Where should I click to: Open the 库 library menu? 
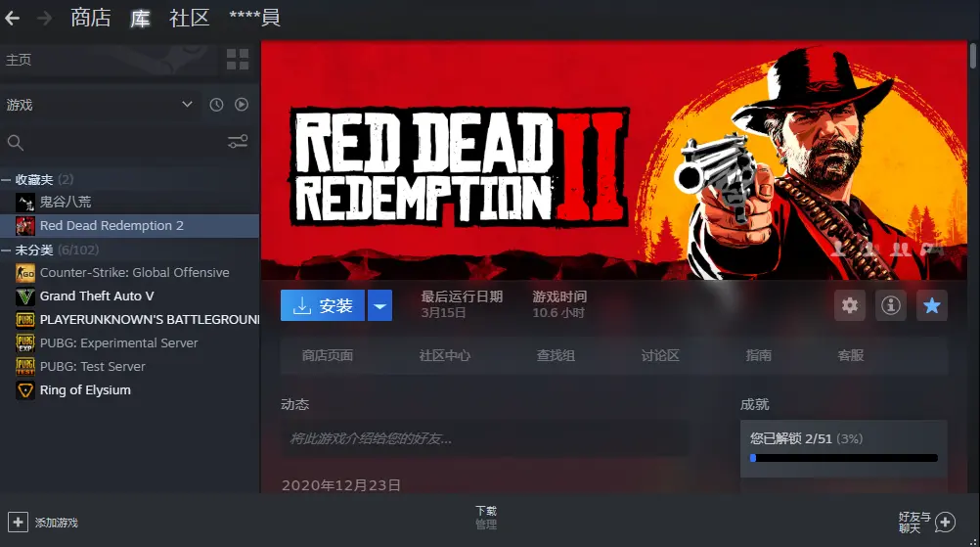tap(140, 19)
